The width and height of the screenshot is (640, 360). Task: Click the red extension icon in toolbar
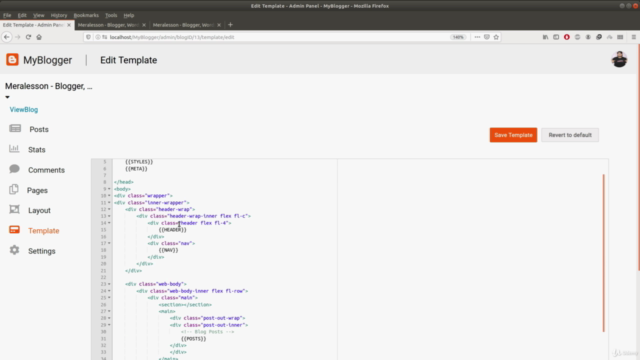point(567,37)
